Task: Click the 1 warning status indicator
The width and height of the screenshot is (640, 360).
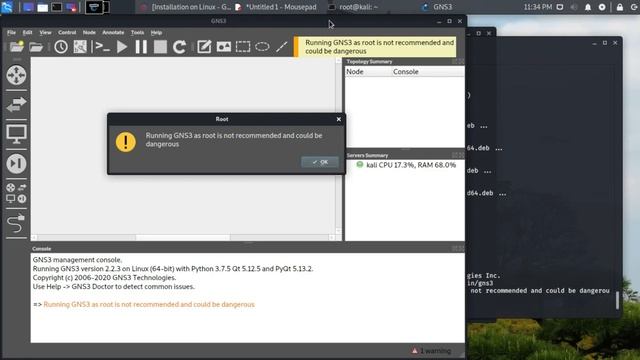Action: click(431, 351)
